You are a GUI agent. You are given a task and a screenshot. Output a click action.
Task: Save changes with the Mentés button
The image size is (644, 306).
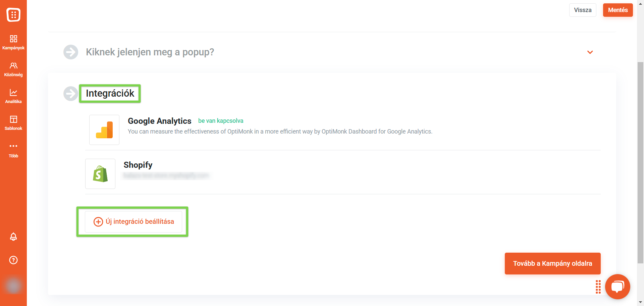(618, 10)
